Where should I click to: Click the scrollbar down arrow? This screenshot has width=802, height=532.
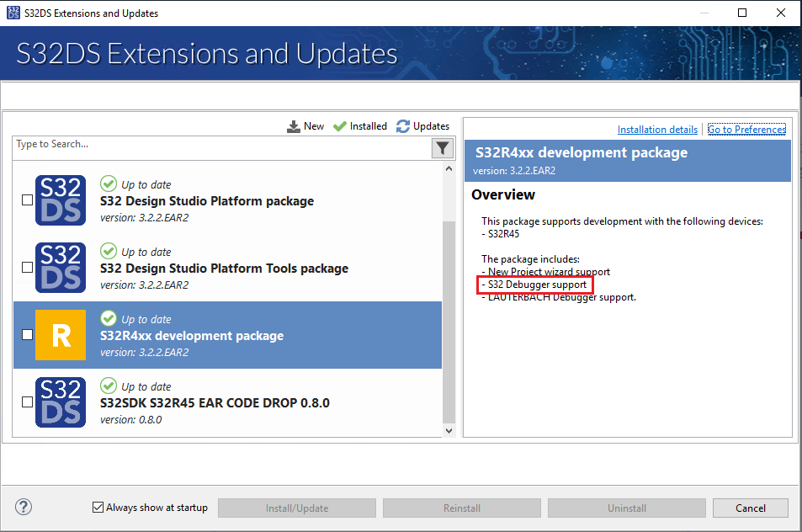coord(449,431)
